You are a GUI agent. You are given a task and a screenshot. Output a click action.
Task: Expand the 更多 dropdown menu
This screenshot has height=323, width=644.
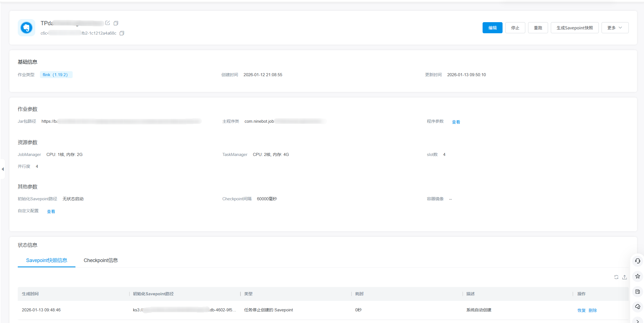click(615, 28)
